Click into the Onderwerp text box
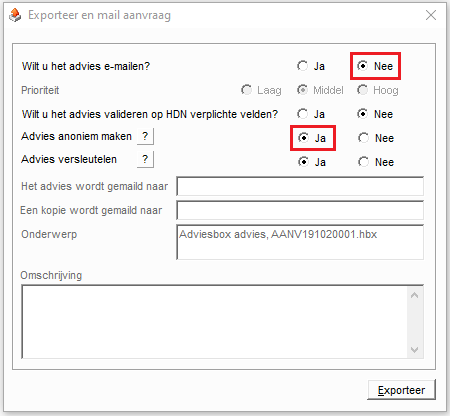 tap(300, 242)
